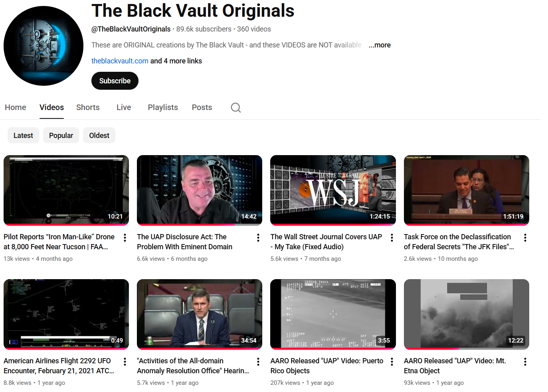The width and height of the screenshot is (548, 392).
Task: Select the Popular sort chip
Action: 61,136
